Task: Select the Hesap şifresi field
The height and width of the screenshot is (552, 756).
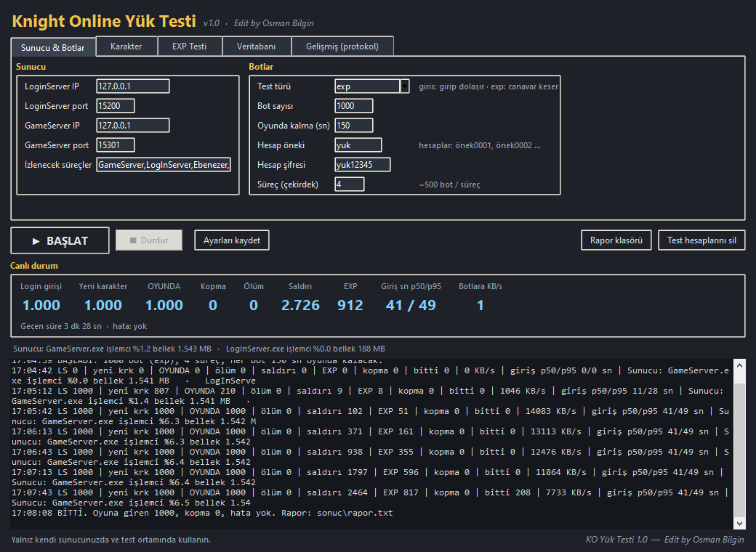Action: point(363,165)
